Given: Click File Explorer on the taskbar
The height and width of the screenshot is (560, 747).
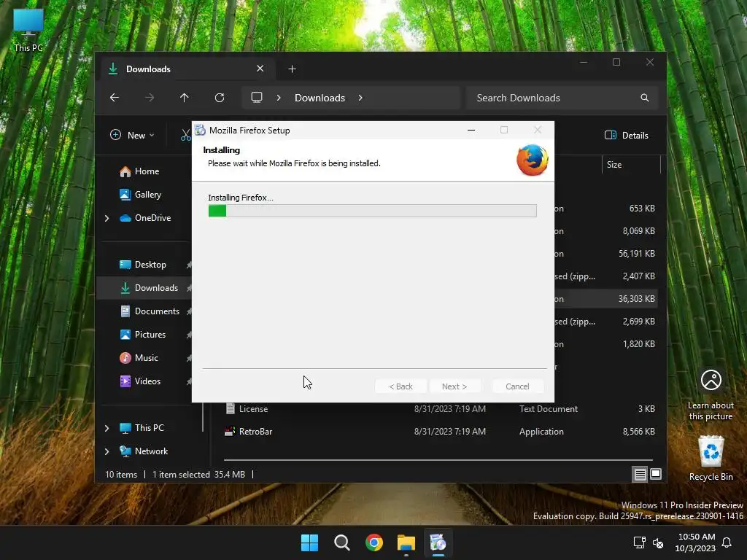Looking at the screenshot, I should (406, 542).
